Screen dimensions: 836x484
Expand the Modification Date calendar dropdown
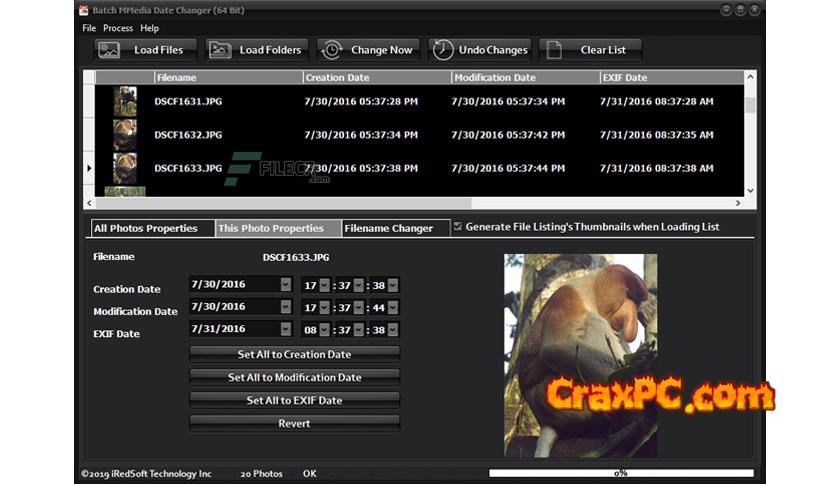click(x=286, y=307)
